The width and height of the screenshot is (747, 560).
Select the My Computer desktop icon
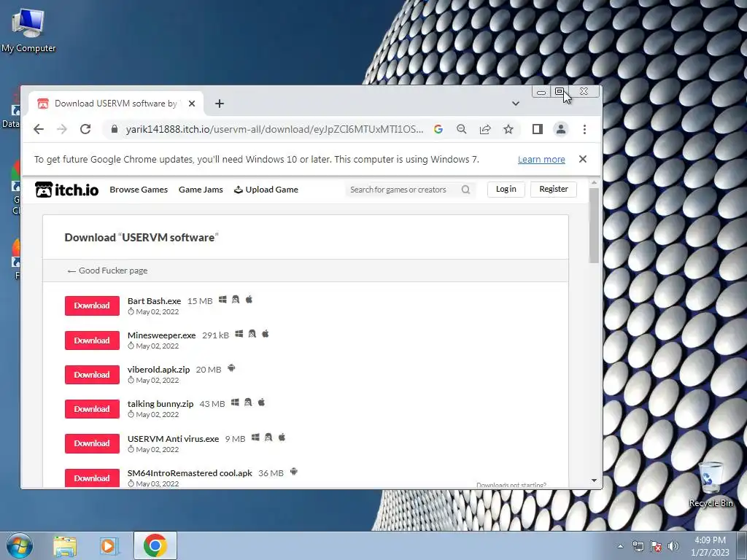click(x=28, y=29)
